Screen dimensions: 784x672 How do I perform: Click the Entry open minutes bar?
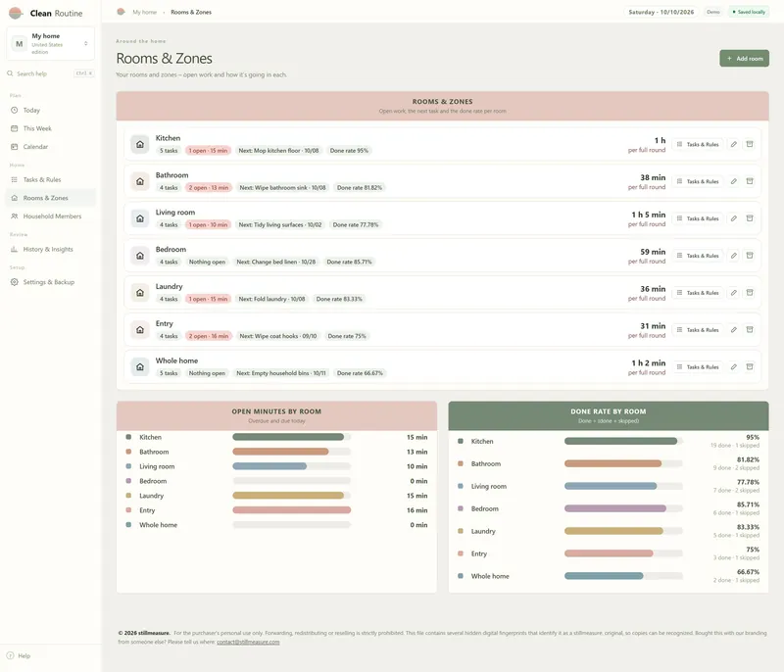(x=291, y=510)
